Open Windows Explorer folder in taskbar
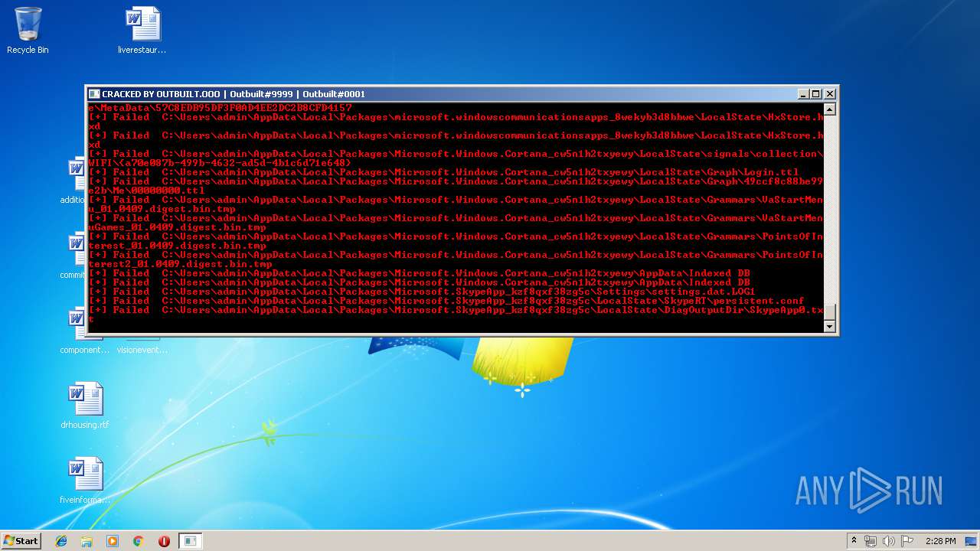Screen dimensions: 980x551 [x=87, y=541]
